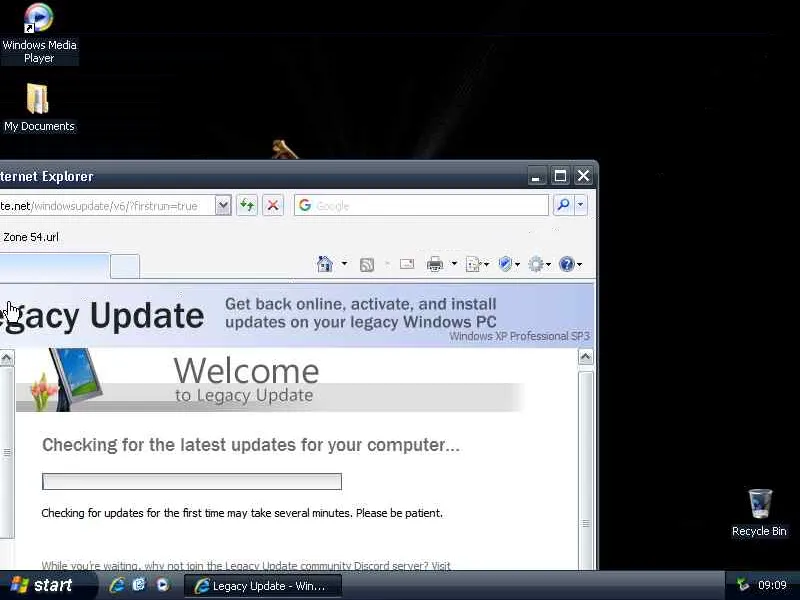
Task: Launch Windows Media Player from Quick Launch
Action: 163,585
